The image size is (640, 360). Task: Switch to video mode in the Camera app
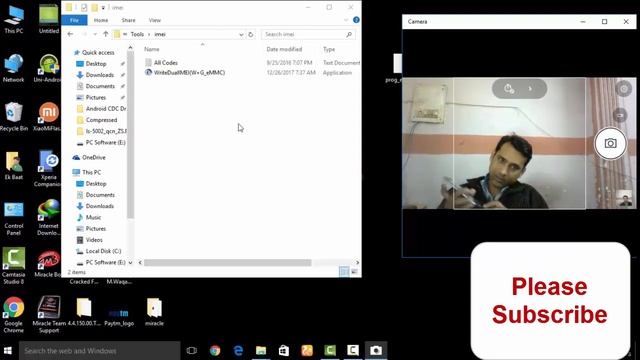pos(620,115)
